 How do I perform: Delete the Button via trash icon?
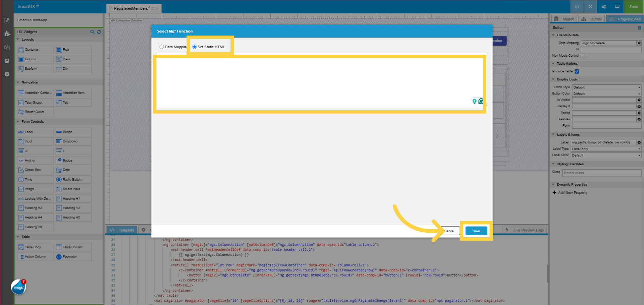point(639,28)
